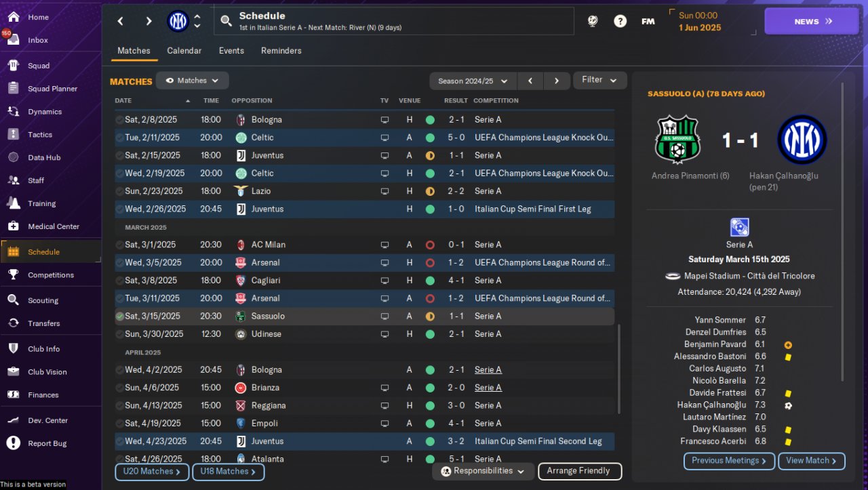Open the Tactics sidebar icon
This screenshot has width=868, height=490.
[x=13, y=134]
